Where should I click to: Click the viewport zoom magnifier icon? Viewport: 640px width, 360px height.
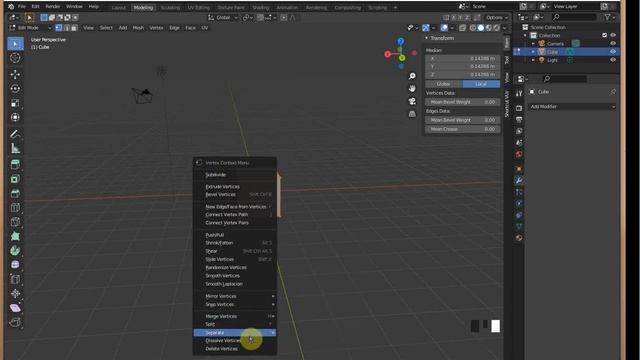click(x=412, y=76)
